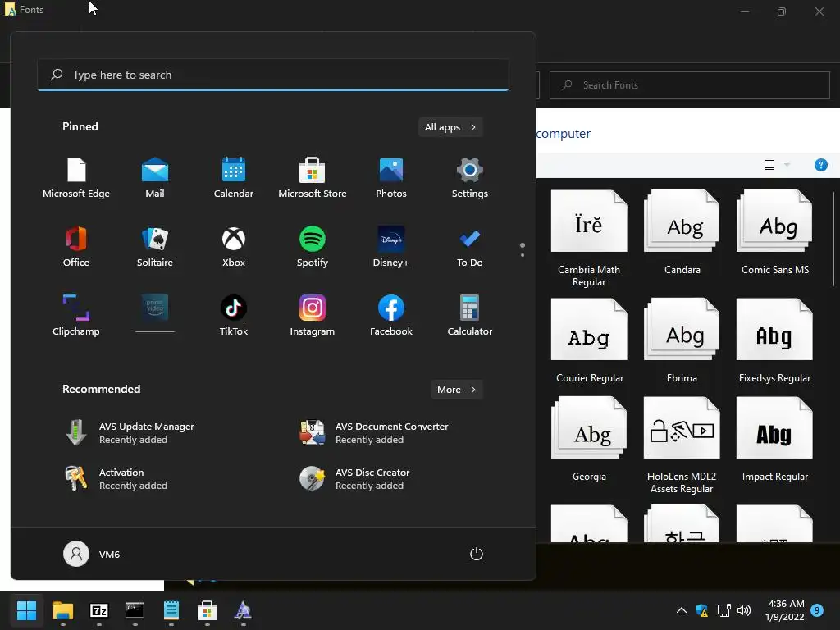Viewport: 840px width, 630px height.
Task: Open Settings from Start menu
Action: pyautogui.click(x=470, y=178)
